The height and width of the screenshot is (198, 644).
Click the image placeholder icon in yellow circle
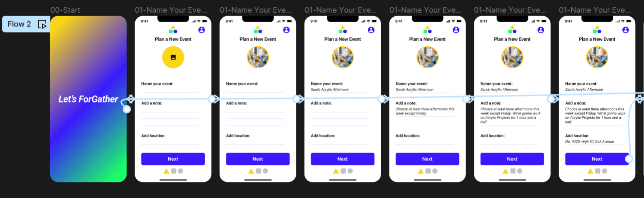[x=173, y=57]
